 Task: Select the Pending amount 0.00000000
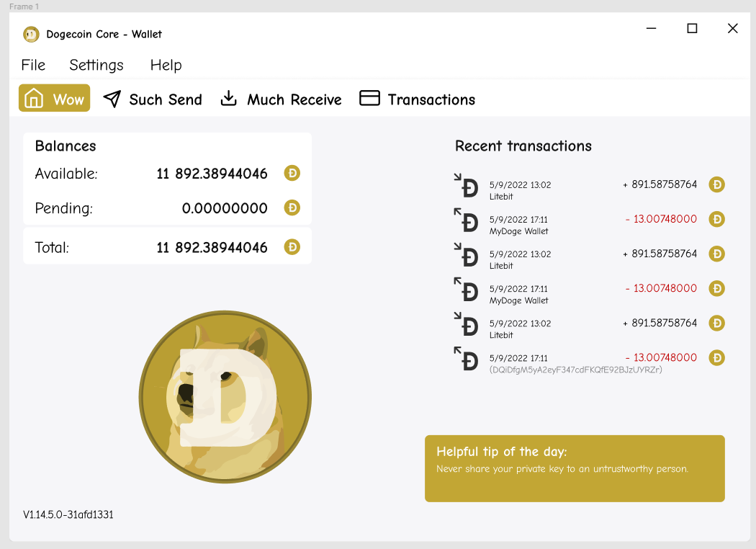225,208
